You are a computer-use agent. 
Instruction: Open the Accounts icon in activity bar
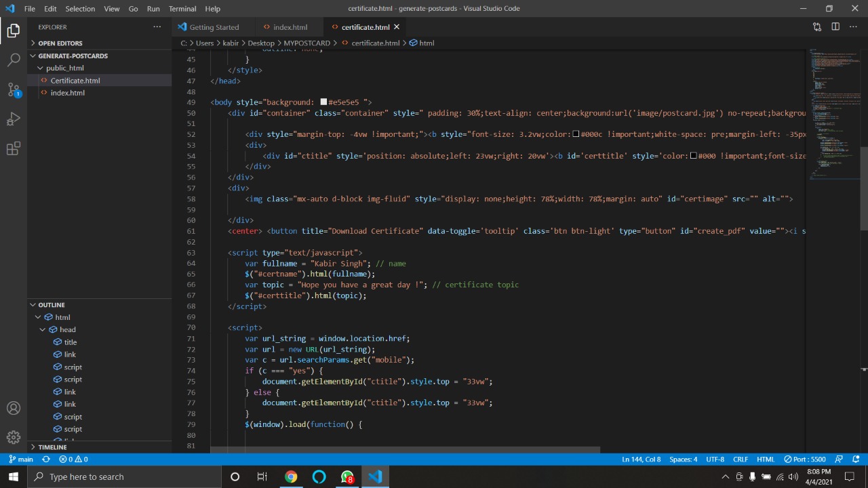(14, 408)
